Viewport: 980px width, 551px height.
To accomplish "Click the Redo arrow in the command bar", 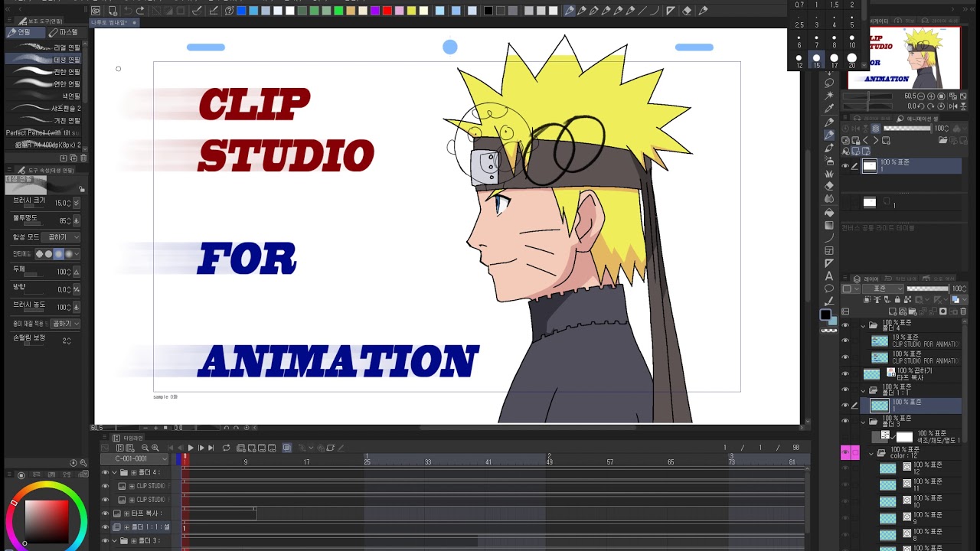I will (x=140, y=11).
